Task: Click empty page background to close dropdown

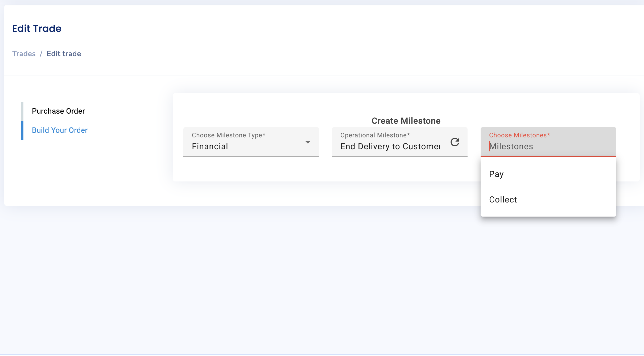Action: pyautogui.click(x=266, y=279)
